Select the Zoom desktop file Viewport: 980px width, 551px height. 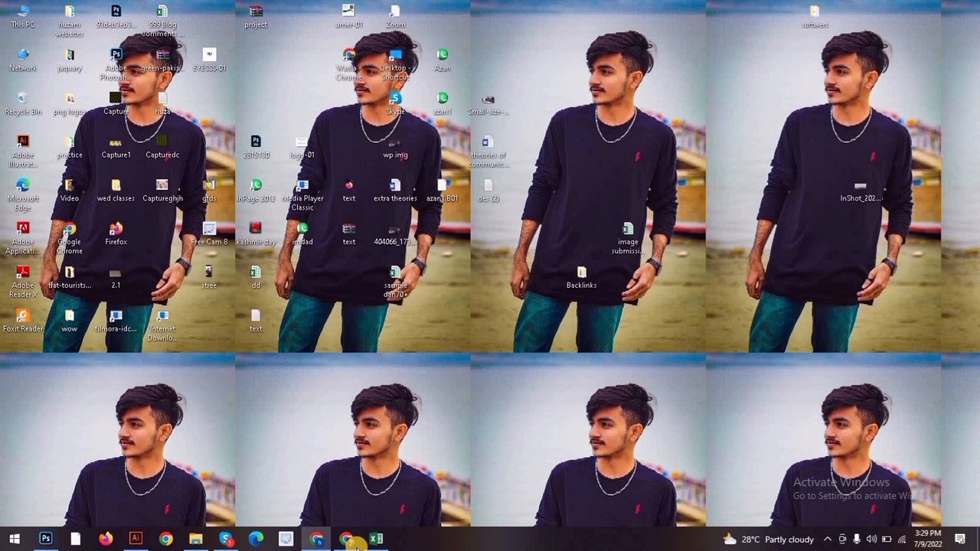click(x=395, y=17)
